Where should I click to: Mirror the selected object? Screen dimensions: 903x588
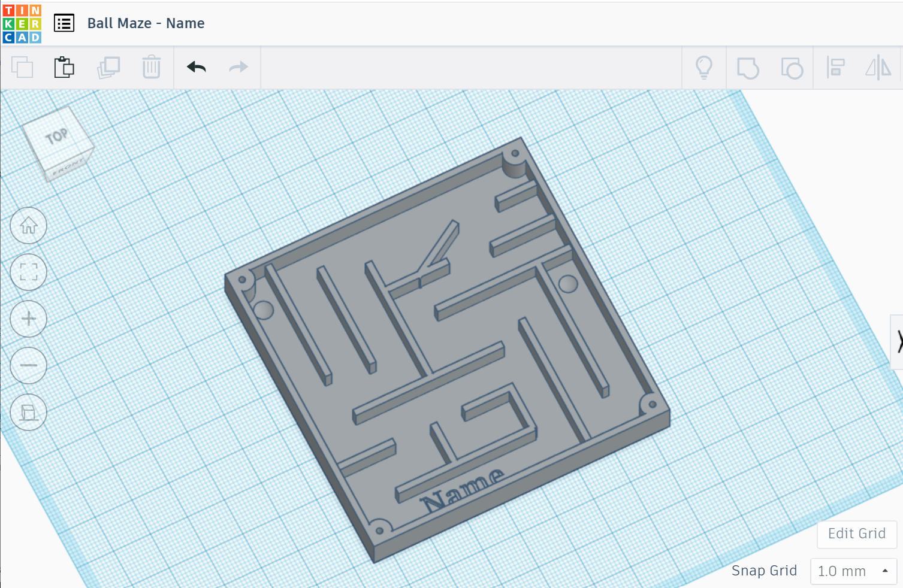point(877,68)
